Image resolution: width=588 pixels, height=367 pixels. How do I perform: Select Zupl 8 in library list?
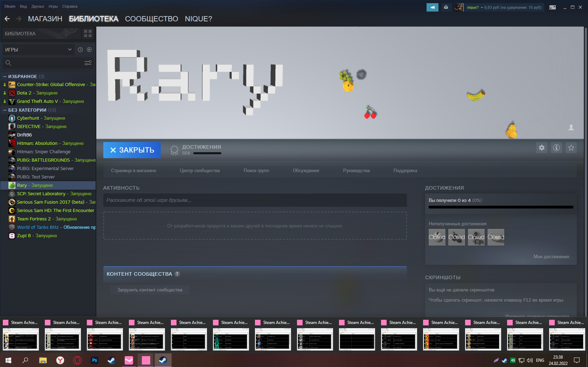(x=48, y=236)
